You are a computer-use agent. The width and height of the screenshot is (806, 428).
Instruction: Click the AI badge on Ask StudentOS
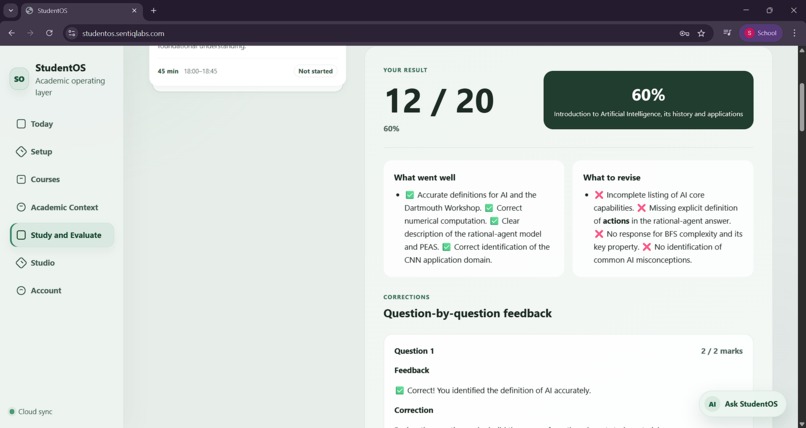pyautogui.click(x=712, y=404)
